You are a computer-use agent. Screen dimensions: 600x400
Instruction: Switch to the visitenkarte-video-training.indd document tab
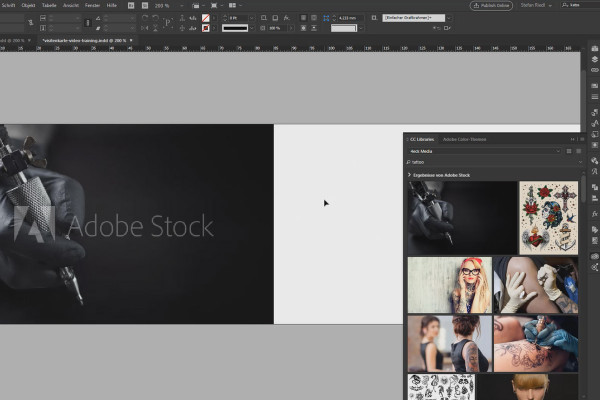(x=84, y=40)
